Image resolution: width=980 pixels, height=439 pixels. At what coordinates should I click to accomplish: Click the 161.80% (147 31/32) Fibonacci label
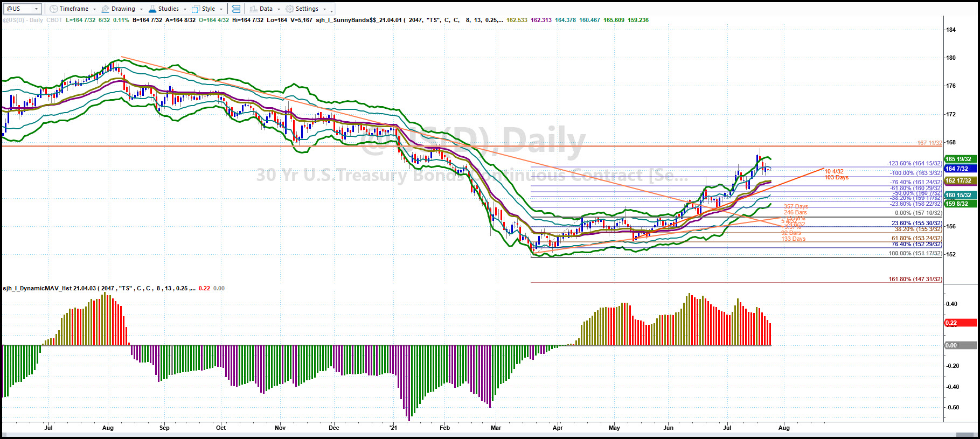pos(915,279)
